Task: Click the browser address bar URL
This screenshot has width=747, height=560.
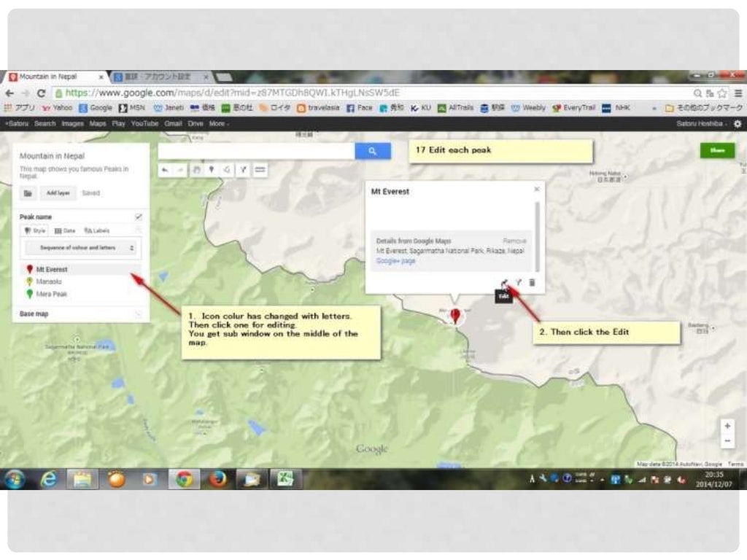Action: 231,93
